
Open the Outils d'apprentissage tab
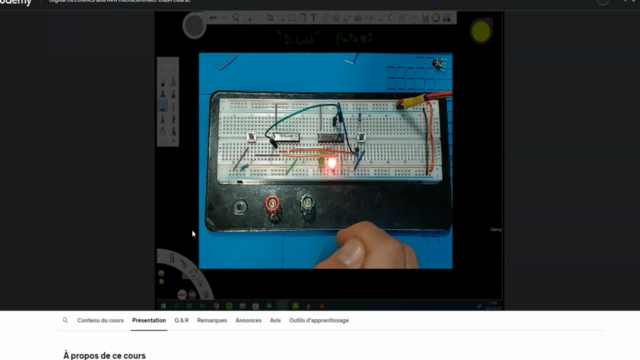coord(319,320)
